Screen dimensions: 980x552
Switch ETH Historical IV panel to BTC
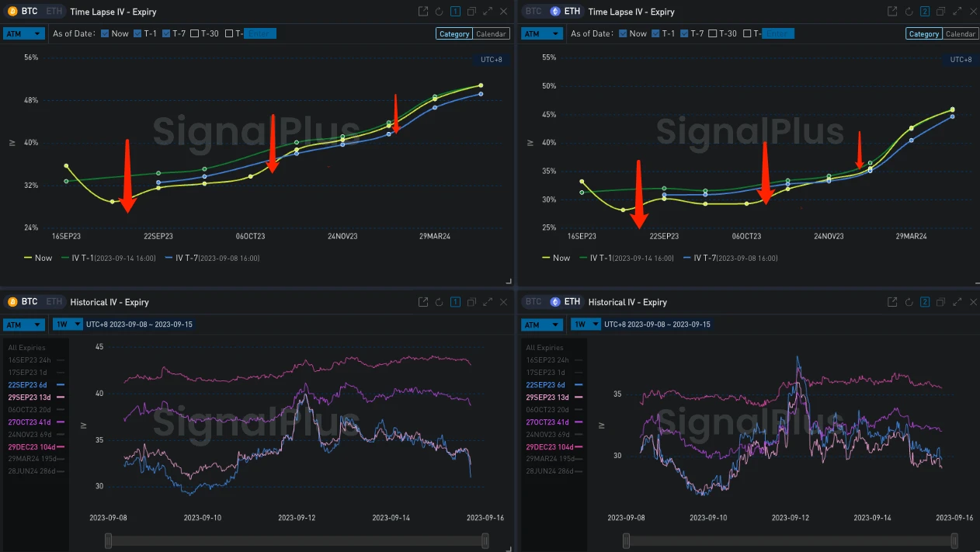[533, 302]
